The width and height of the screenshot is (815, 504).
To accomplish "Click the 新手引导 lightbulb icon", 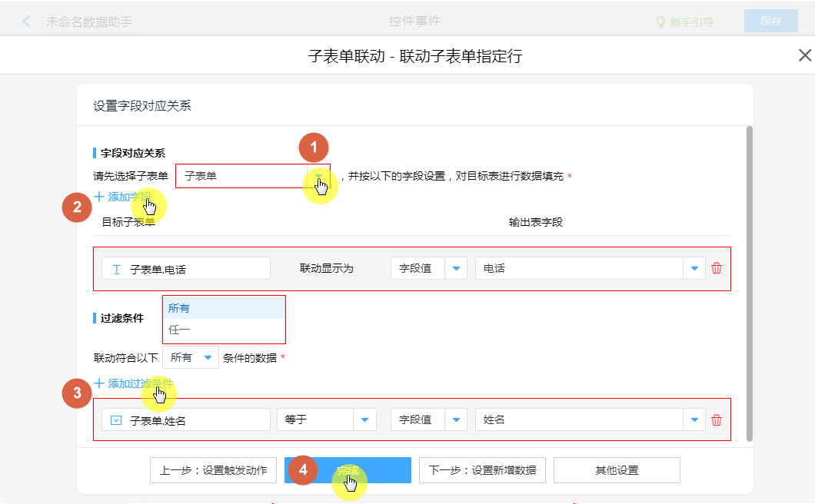I will tap(660, 22).
